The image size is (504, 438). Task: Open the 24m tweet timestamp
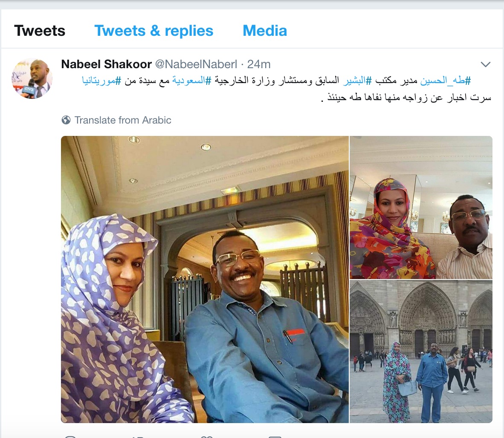point(259,64)
